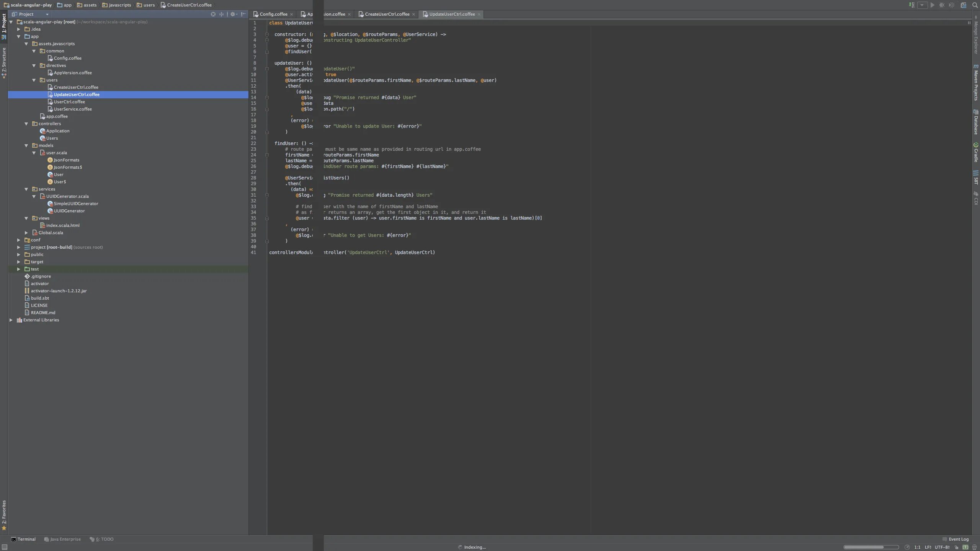Viewport: 980px width, 551px height.
Task: Click the Debug bug icon
Action: pyautogui.click(x=942, y=5)
